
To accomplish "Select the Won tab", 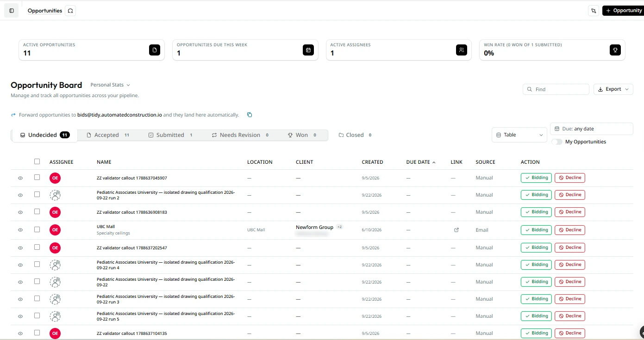I will click(x=302, y=135).
